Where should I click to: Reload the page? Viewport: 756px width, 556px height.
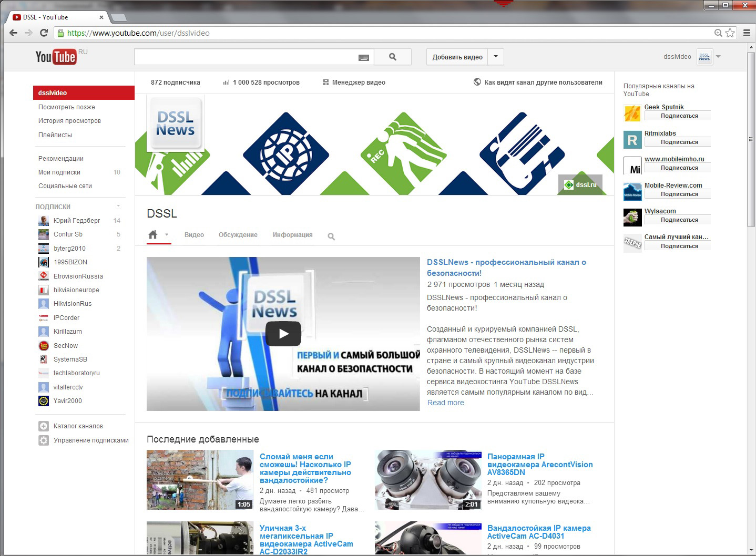[44, 33]
